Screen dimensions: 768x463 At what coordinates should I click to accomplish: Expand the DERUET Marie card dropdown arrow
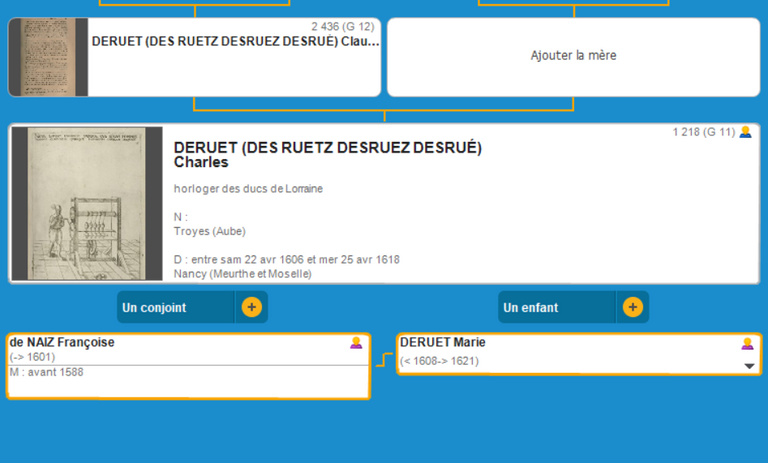point(749,366)
